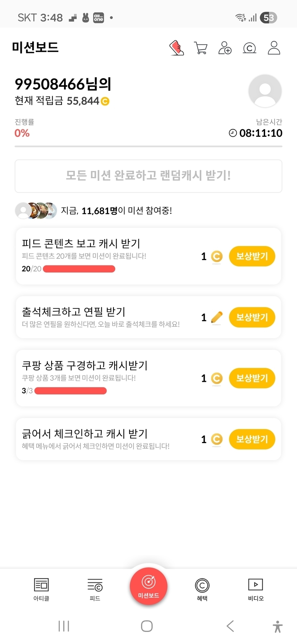Open the 혜택 benefits tab
This screenshot has height=644, width=297.
point(202,590)
